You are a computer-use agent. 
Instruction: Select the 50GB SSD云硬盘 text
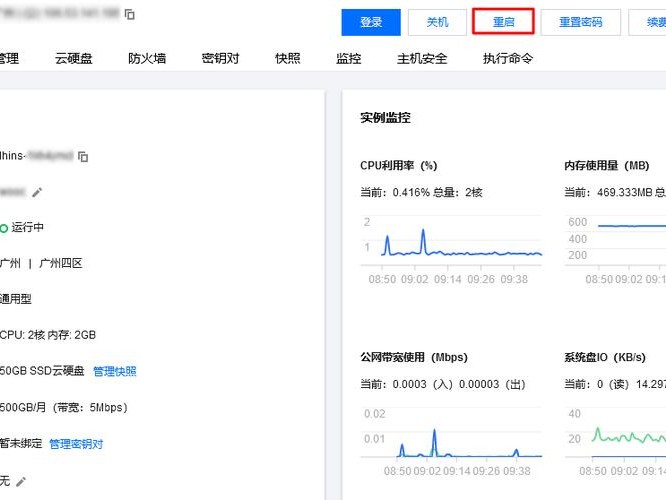42,371
